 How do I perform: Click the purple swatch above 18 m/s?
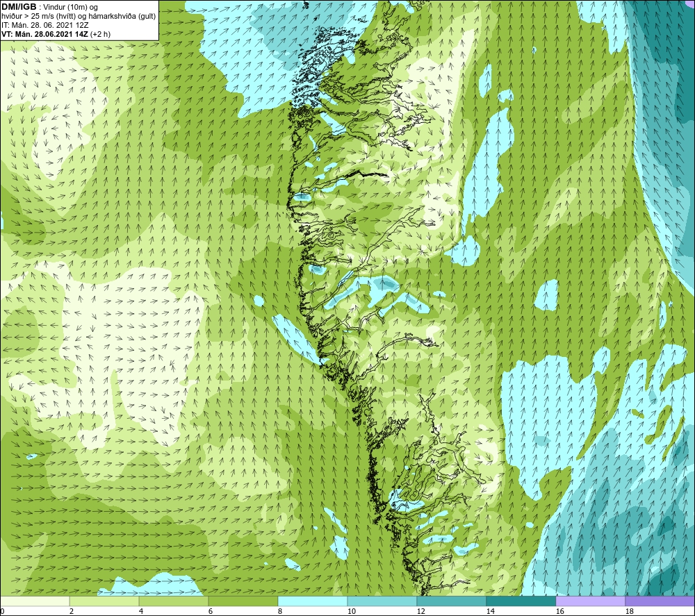click(x=660, y=601)
